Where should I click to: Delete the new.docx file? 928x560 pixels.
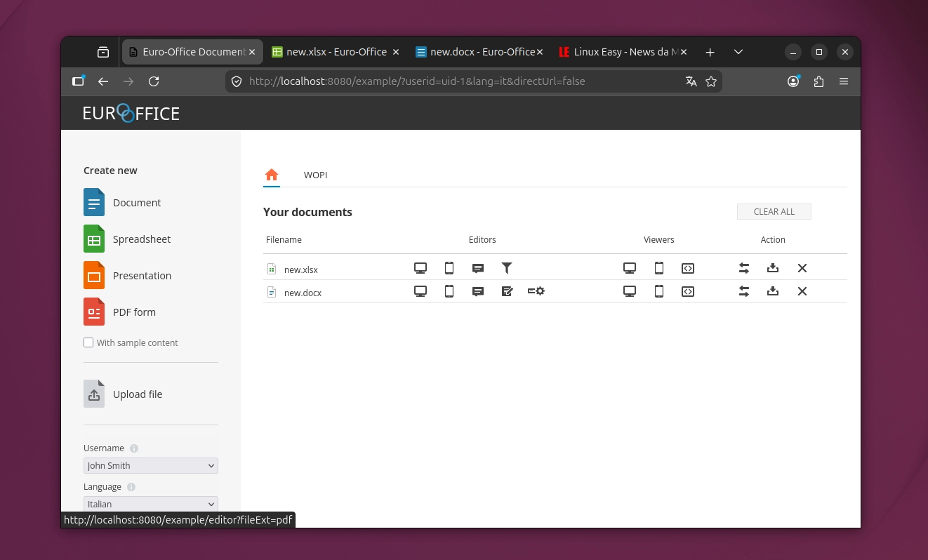click(x=802, y=291)
